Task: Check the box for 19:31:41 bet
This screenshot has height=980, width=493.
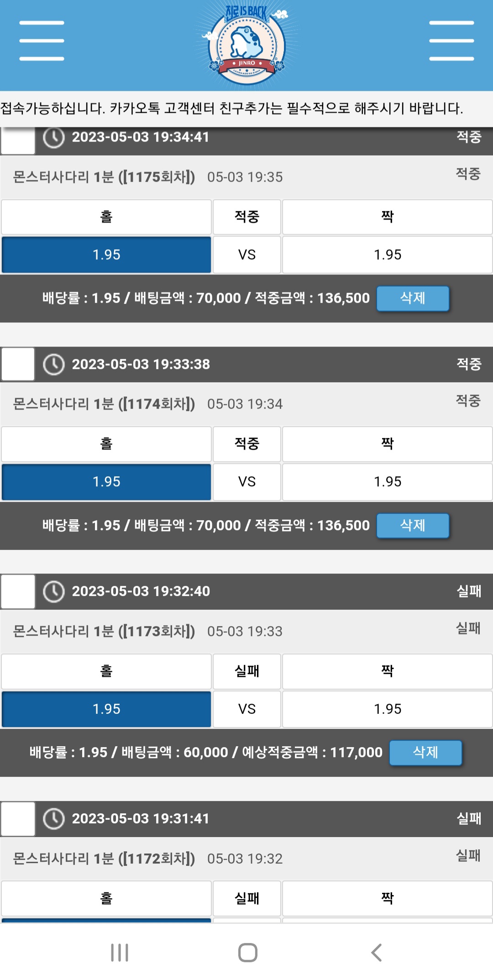Action: point(18,819)
